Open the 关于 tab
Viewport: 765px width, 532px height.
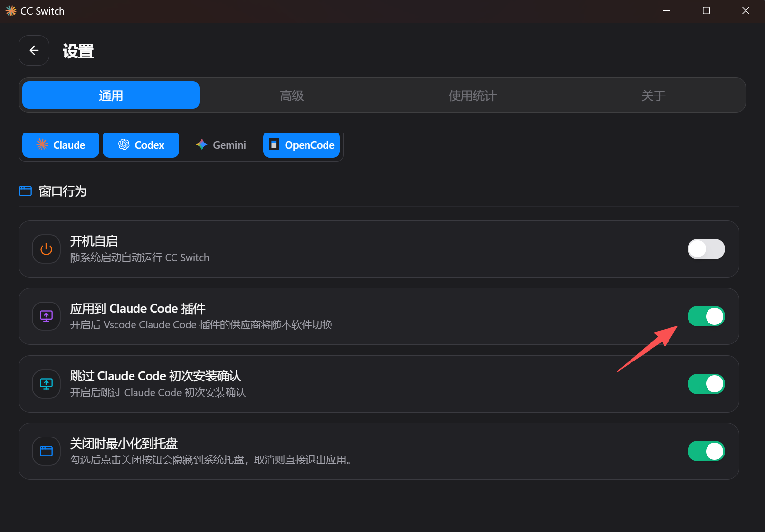coord(653,95)
